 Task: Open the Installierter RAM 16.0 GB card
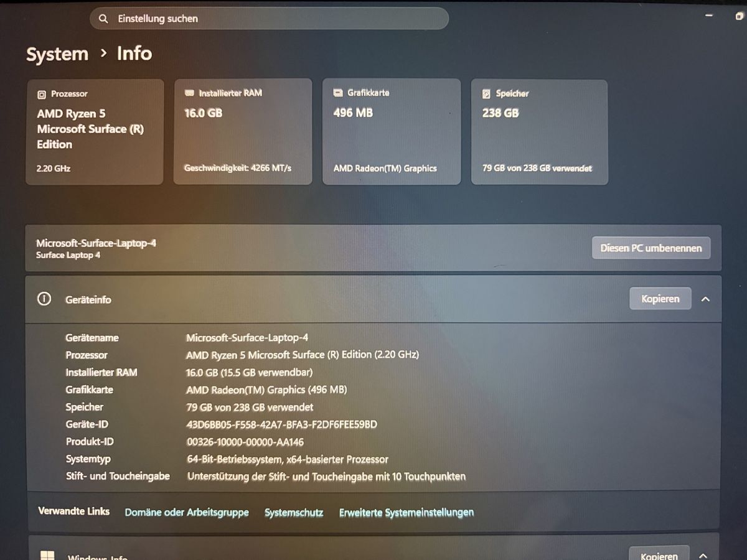[x=243, y=131]
